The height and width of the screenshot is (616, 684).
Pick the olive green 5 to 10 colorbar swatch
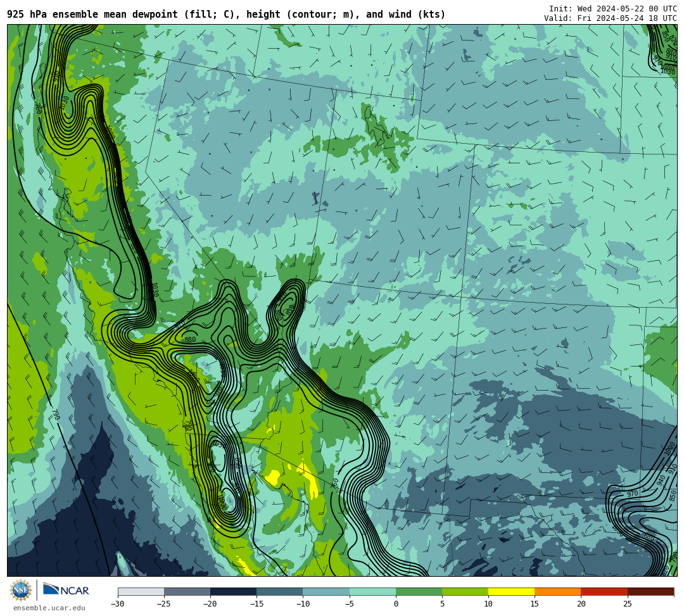[465, 591]
